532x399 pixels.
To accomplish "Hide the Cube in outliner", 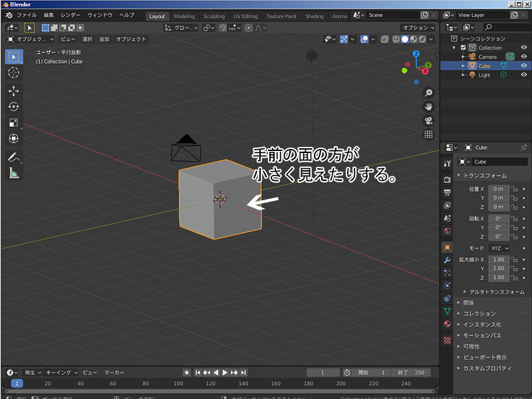I will click(x=524, y=65).
